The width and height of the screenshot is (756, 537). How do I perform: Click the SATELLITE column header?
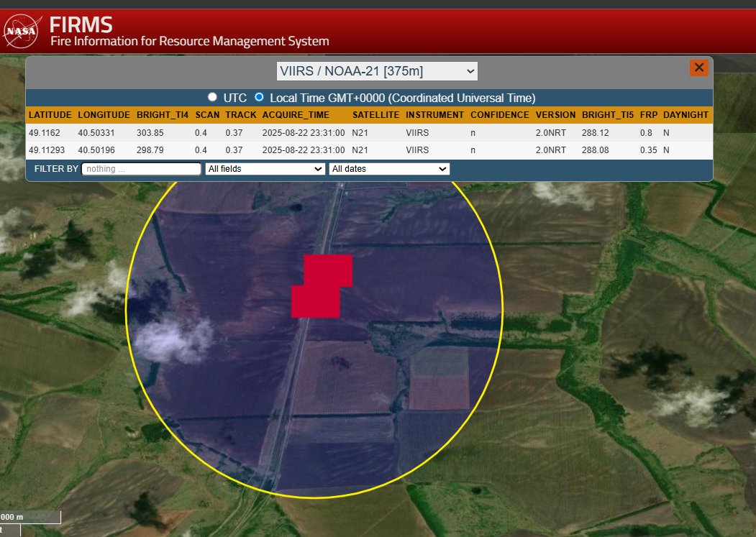[375, 115]
